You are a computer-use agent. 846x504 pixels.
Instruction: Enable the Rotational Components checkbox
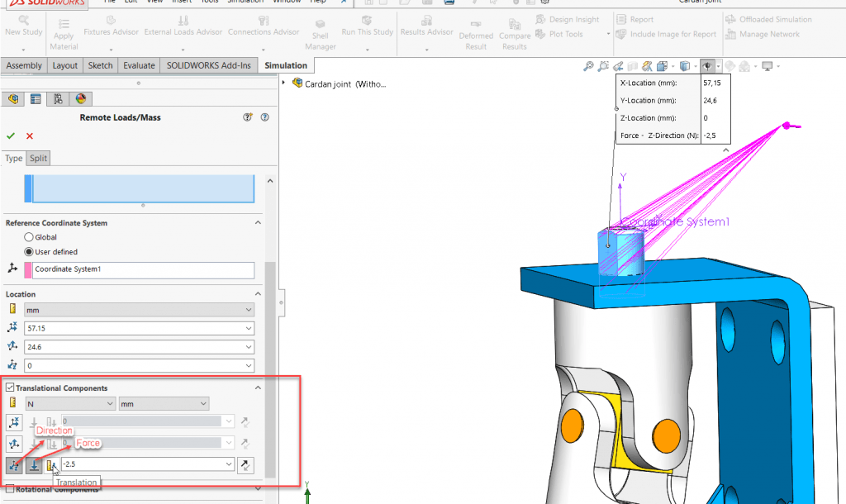10,489
